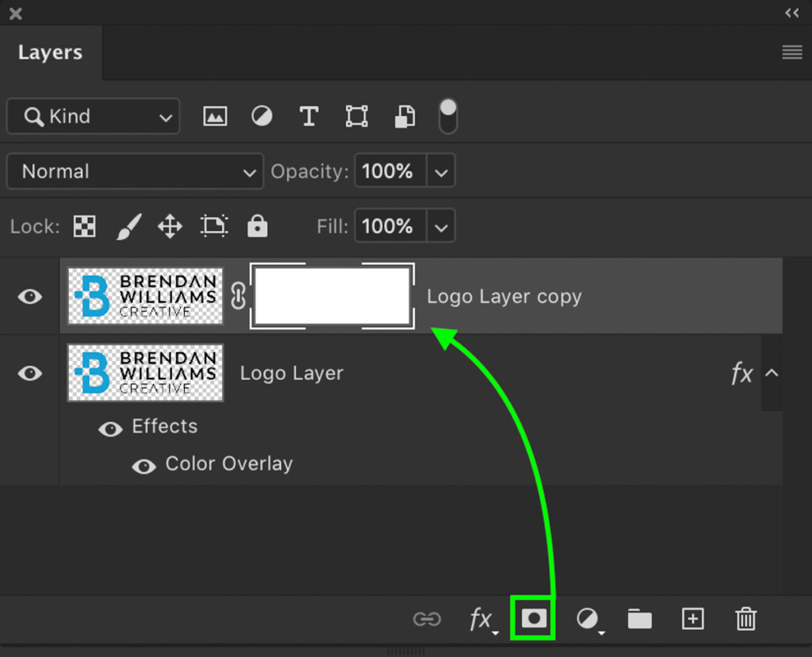Click the mask link chain icon

click(x=238, y=296)
